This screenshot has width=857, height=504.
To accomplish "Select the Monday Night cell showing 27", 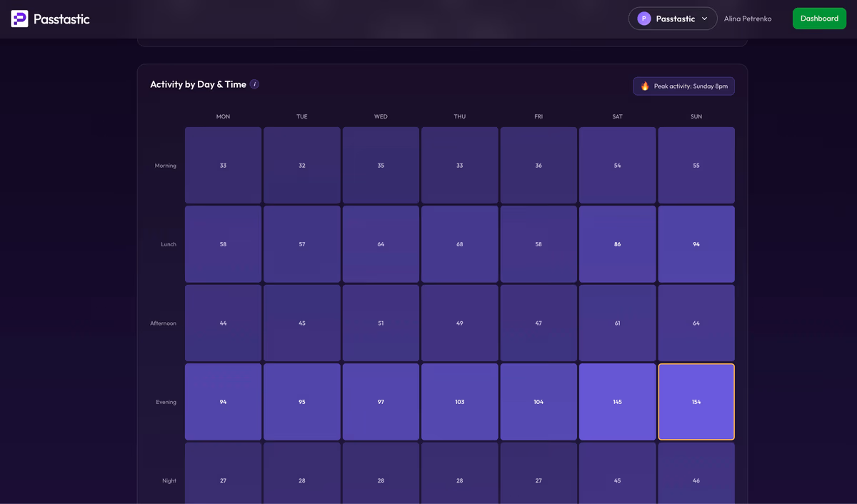I will pos(224,473).
